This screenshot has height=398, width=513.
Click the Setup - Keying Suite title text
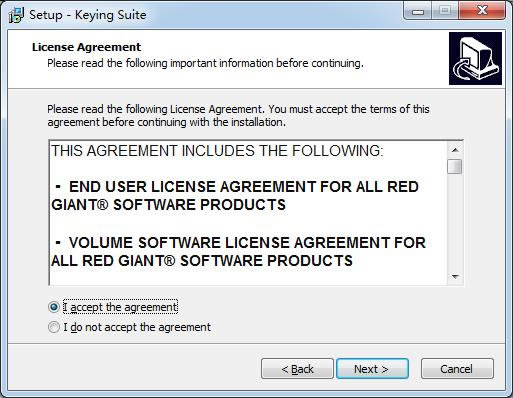pos(88,15)
